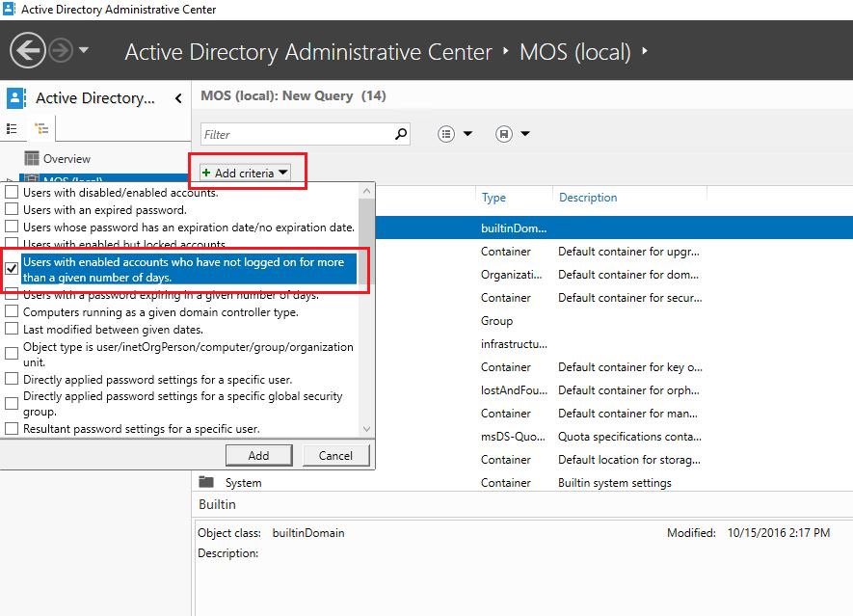The height and width of the screenshot is (616, 853).
Task: Click the criteria list scroll down arrow
Action: (366, 429)
